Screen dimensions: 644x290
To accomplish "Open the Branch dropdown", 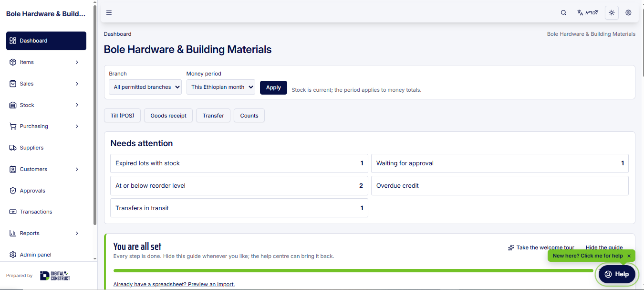I will (x=145, y=87).
